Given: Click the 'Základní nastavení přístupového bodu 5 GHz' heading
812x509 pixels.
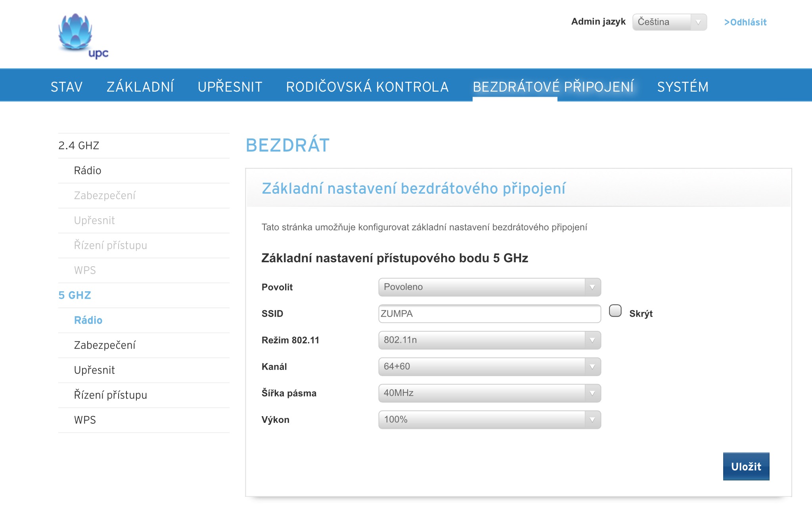Looking at the screenshot, I should pos(395,258).
